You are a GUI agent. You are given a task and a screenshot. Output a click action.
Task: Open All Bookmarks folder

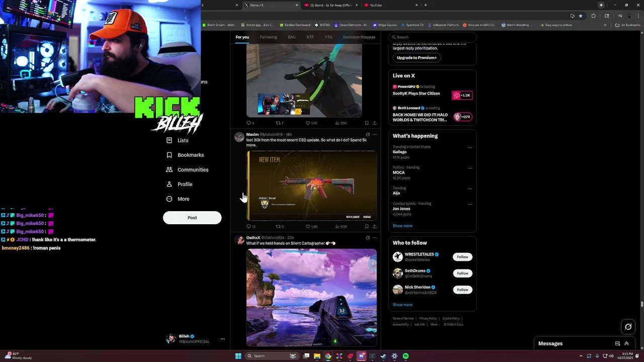[627, 25]
